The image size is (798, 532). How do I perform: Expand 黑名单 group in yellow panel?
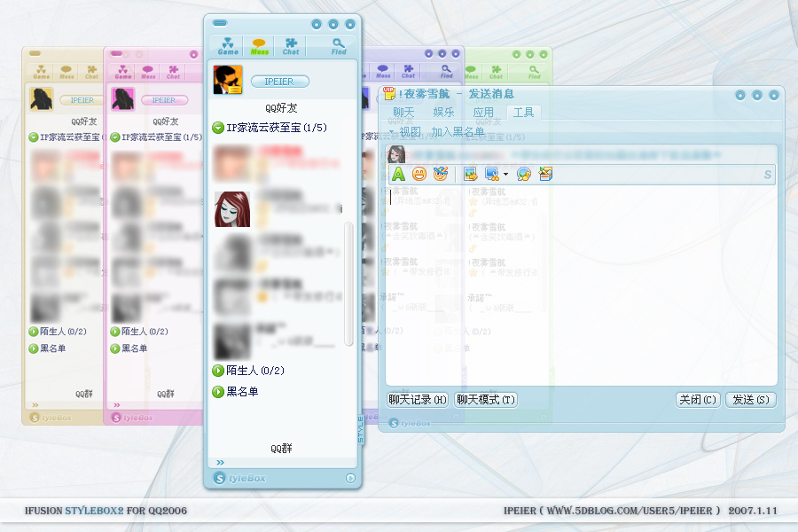click(33, 348)
